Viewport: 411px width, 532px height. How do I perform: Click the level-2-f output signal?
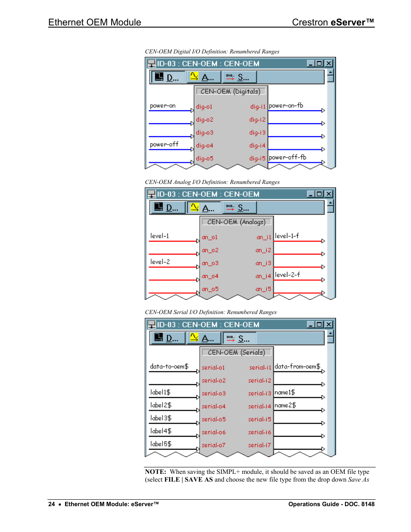[x=287, y=275]
